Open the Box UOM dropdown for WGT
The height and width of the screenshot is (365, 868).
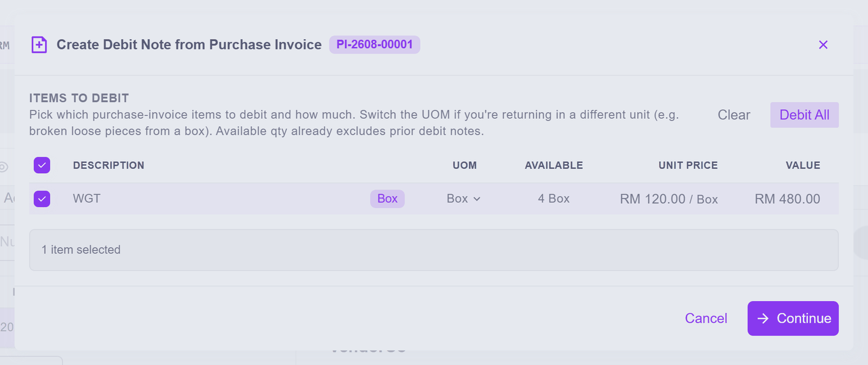464,198
